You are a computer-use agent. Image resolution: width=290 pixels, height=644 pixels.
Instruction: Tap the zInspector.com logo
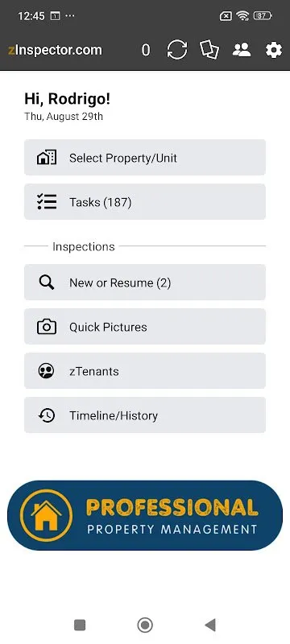pos(55,50)
